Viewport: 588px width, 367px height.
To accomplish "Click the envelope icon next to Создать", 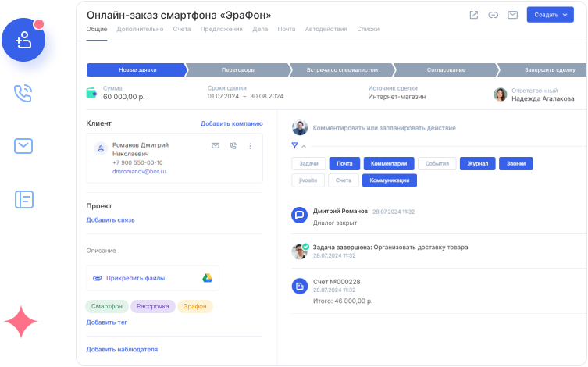I will click(512, 15).
